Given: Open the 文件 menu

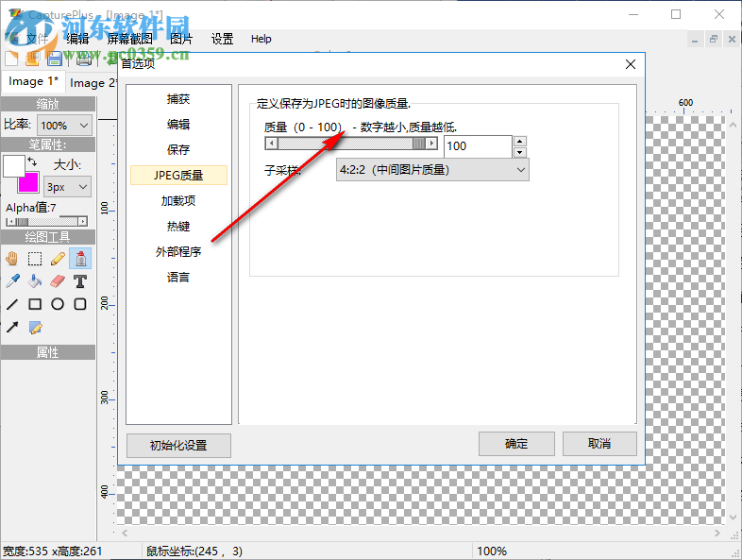Looking at the screenshot, I should click(x=37, y=39).
